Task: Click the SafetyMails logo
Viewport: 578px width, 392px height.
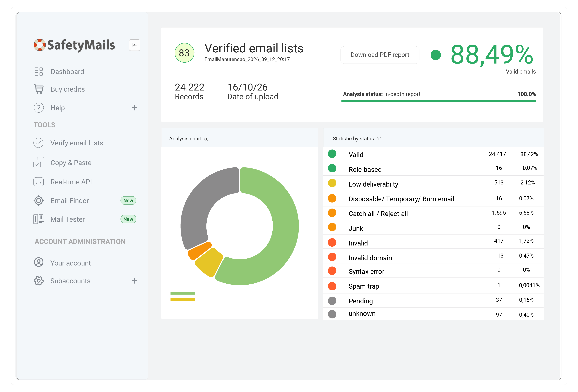Action: click(74, 45)
